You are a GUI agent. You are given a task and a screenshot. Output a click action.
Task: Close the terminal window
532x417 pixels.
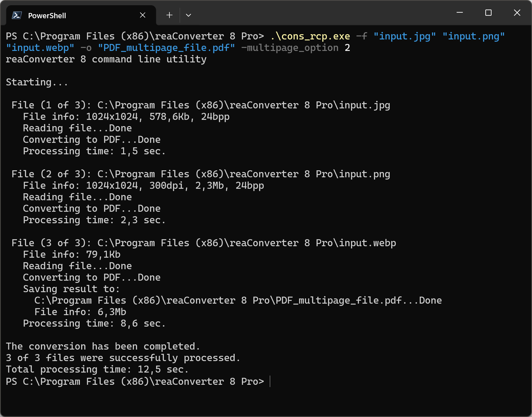click(x=517, y=13)
